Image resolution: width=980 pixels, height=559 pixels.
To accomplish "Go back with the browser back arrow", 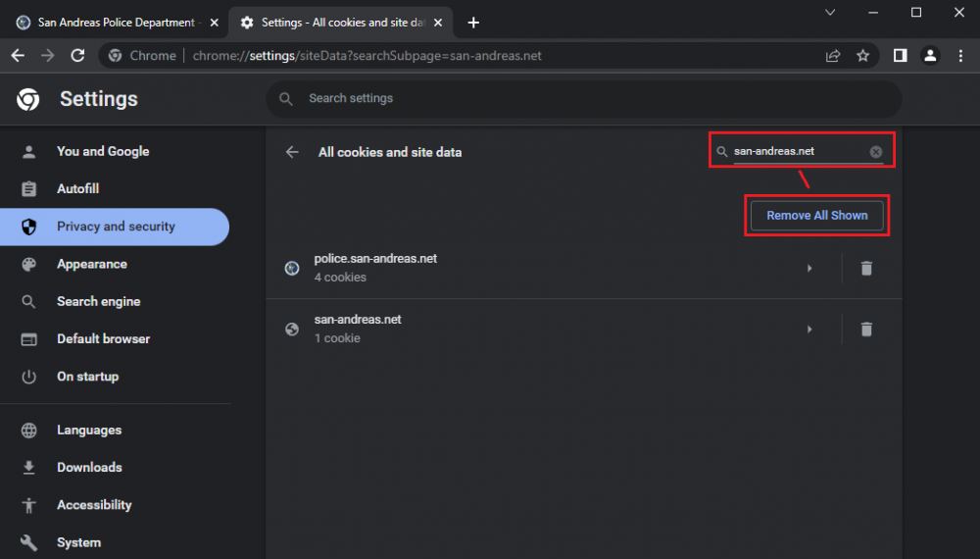I will (x=18, y=56).
